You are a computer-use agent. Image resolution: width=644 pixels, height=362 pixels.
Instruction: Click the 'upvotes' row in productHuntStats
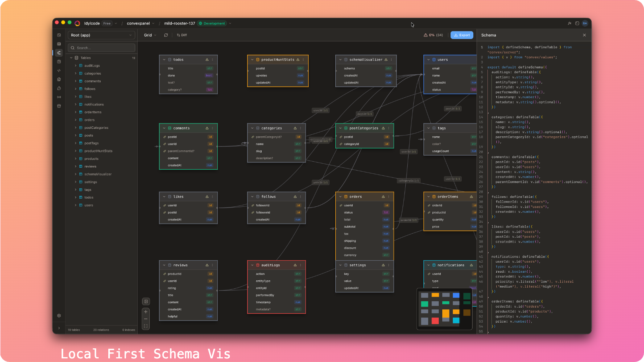coord(278,76)
